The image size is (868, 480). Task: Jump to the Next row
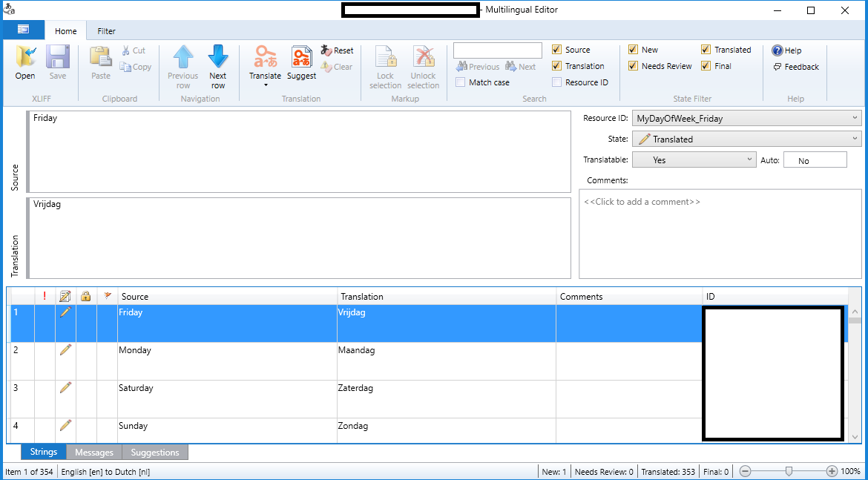(x=218, y=65)
